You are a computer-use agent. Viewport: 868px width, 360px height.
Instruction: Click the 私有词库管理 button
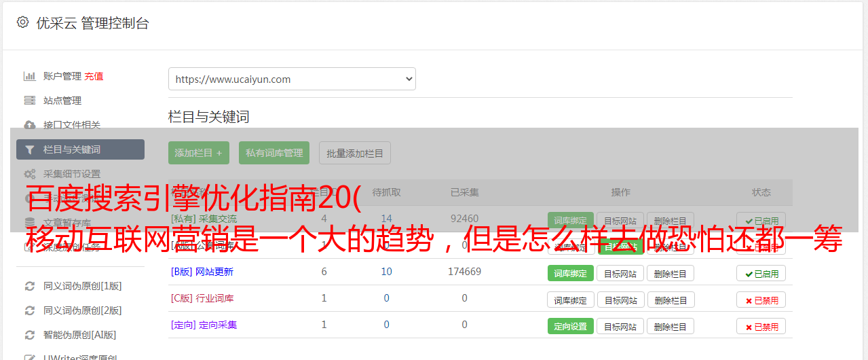pyautogui.click(x=274, y=153)
